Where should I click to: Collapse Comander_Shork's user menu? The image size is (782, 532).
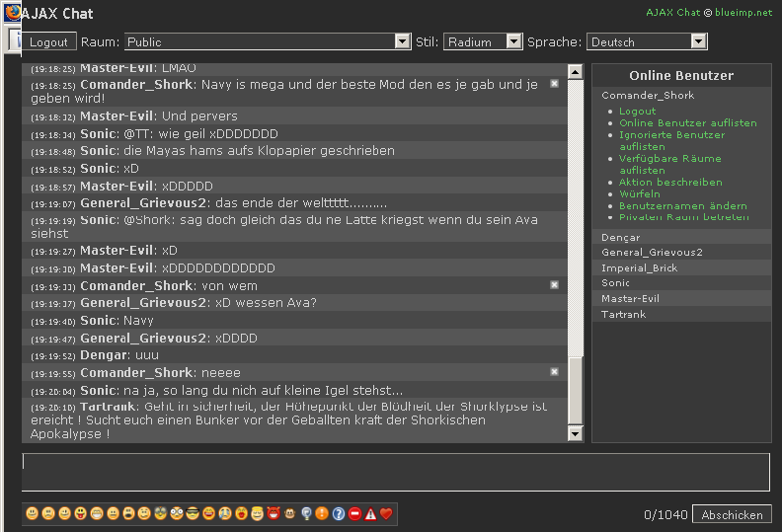coord(648,95)
